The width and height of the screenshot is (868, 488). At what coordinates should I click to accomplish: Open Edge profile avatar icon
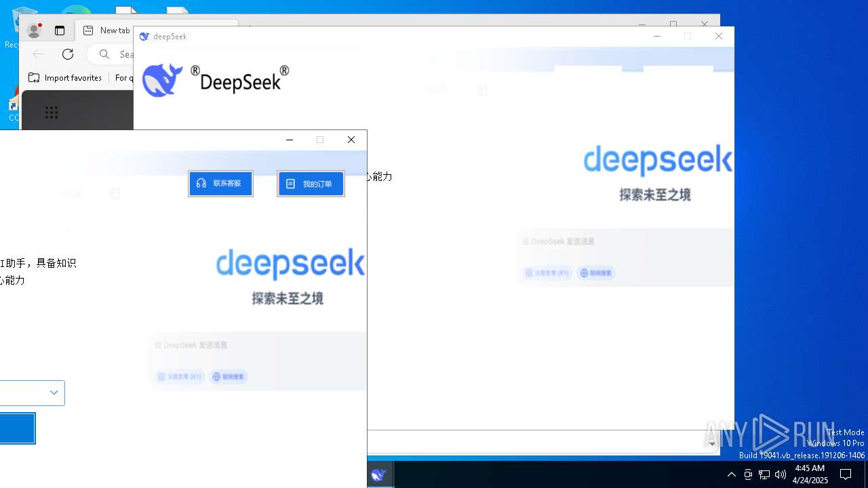point(33,30)
